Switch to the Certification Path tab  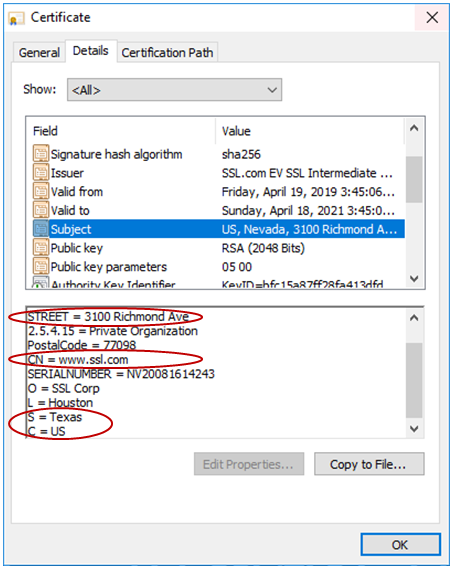(x=167, y=53)
